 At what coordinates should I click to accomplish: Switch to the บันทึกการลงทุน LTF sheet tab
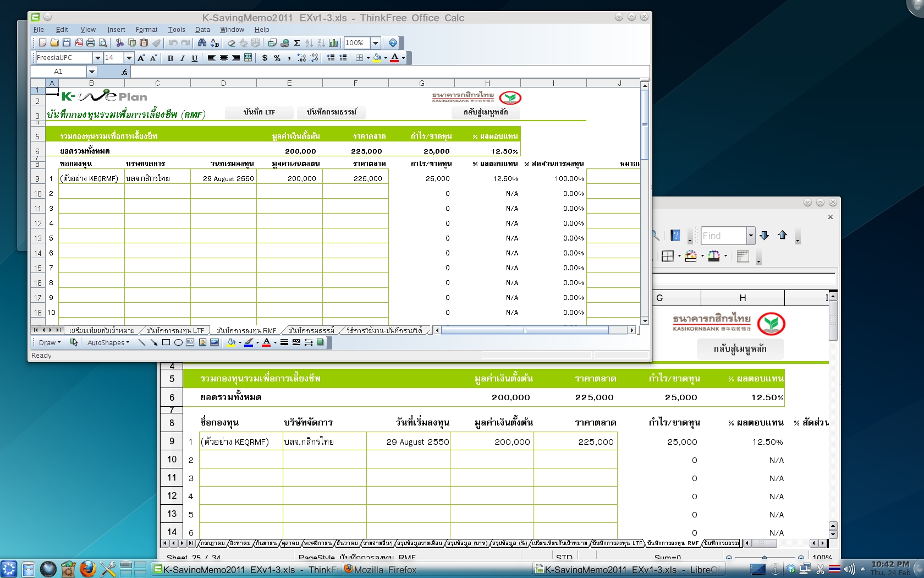click(x=175, y=330)
